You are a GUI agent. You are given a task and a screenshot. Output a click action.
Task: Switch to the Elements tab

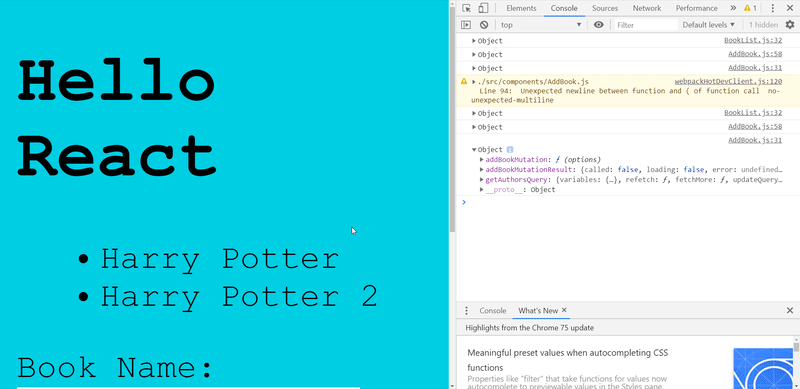(521, 8)
